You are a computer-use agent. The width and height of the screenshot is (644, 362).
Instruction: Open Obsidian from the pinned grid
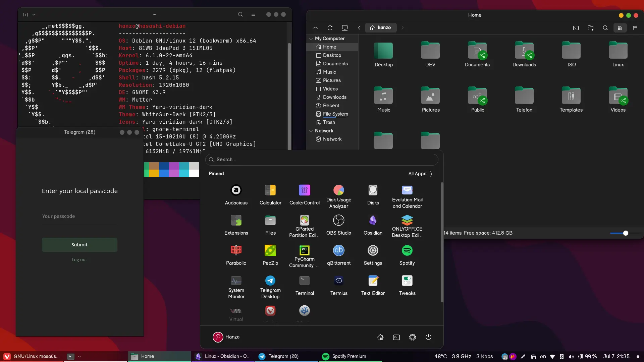coord(373,225)
